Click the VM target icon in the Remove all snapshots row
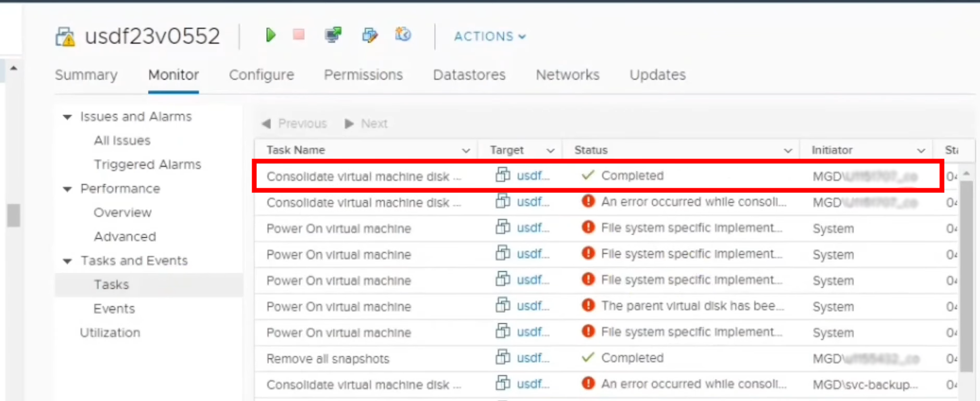This screenshot has height=401, width=980. pos(503,357)
